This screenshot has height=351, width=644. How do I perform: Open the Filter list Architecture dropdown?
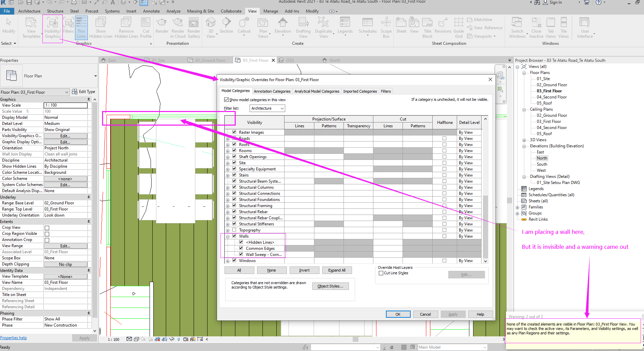267,108
